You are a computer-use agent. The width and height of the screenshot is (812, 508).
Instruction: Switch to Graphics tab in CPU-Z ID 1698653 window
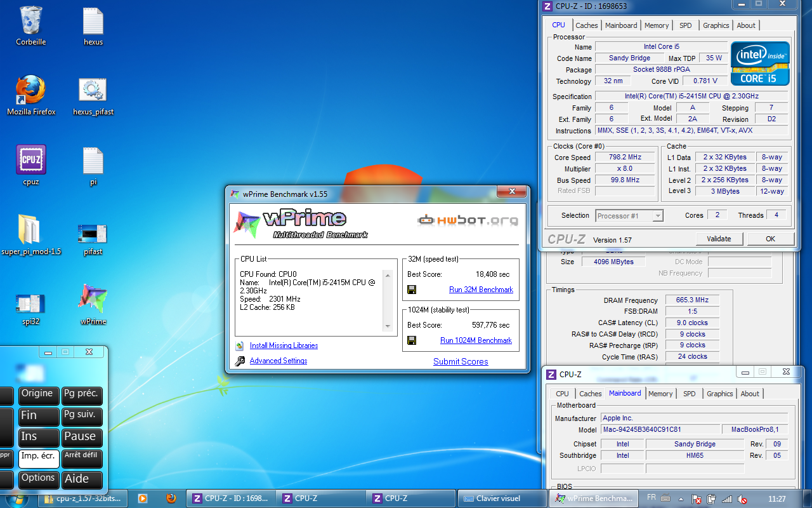pyautogui.click(x=716, y=25)
